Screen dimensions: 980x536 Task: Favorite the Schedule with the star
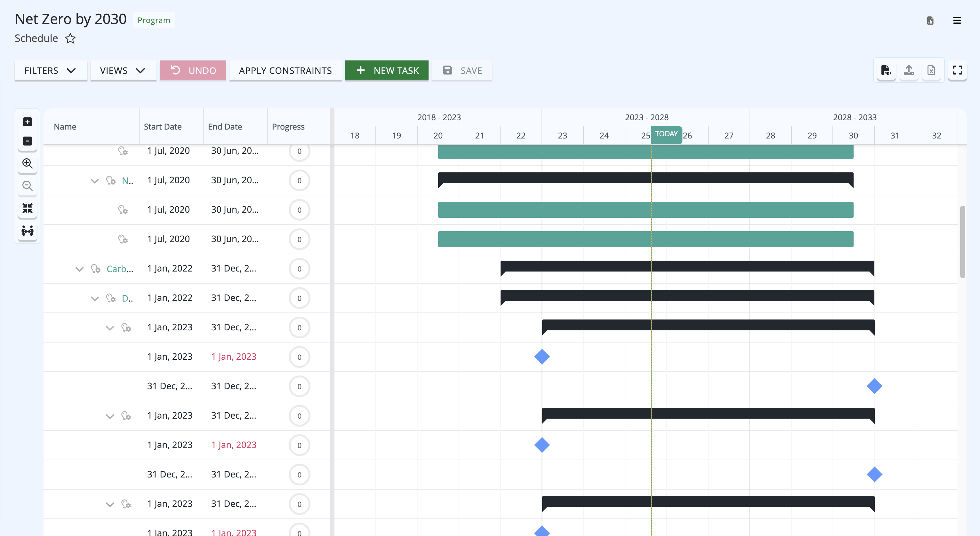point(70,38)
